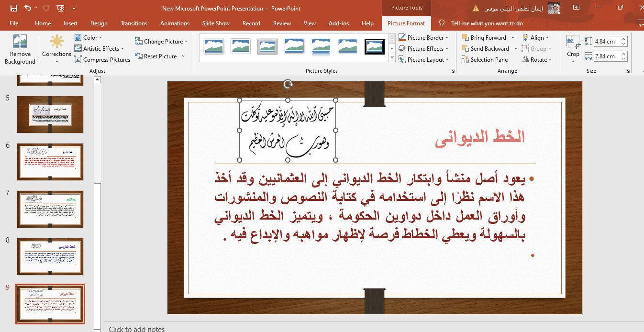Open the Picture Layout dropdown
Image resolution: width=644 pixels, height=332 pixels.
pos(424,60)
